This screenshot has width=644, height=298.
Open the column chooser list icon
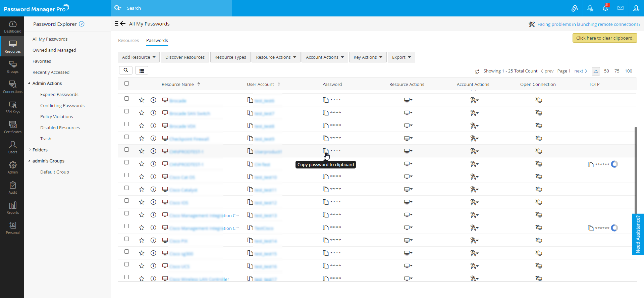tap(142, 70)
